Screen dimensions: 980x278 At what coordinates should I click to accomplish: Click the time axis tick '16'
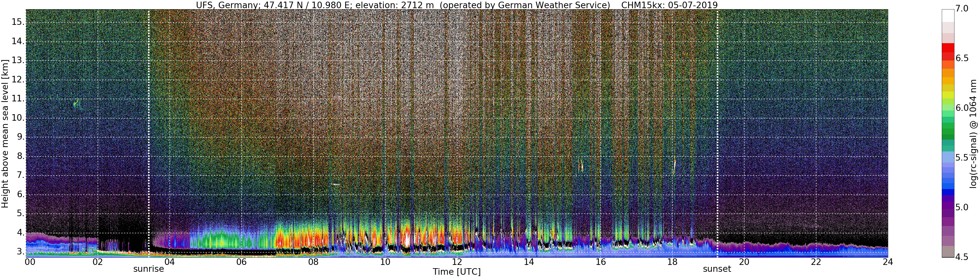601,262
